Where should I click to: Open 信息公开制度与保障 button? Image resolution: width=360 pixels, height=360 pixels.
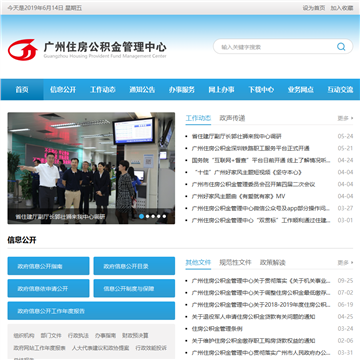click(134, 288)
